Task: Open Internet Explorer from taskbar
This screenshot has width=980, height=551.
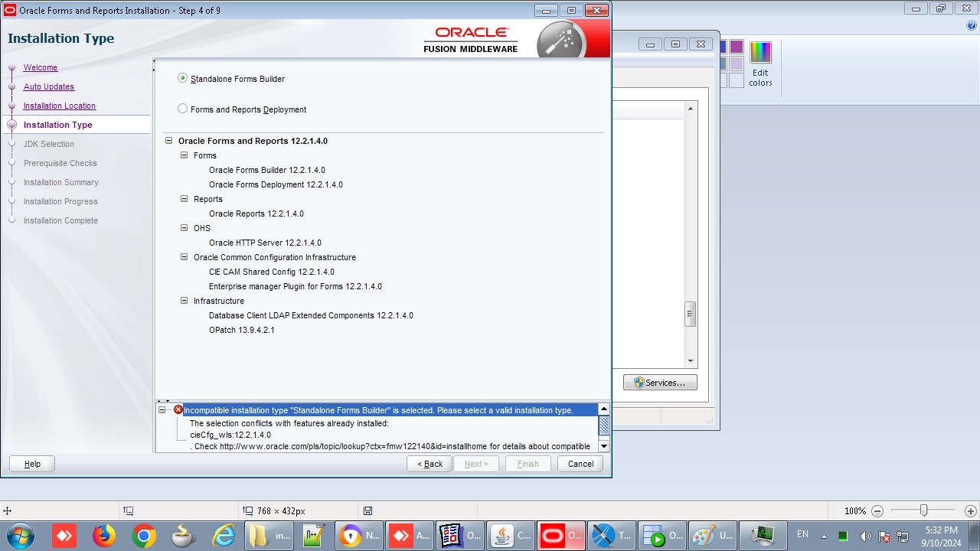Action: tap(223, 536)
